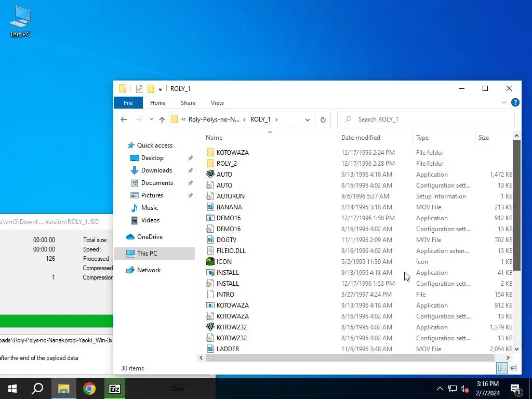This screenshot has width=532, height=399.
Task: Select the KOTOWZ32 application icon
Action: pos(210,327)
